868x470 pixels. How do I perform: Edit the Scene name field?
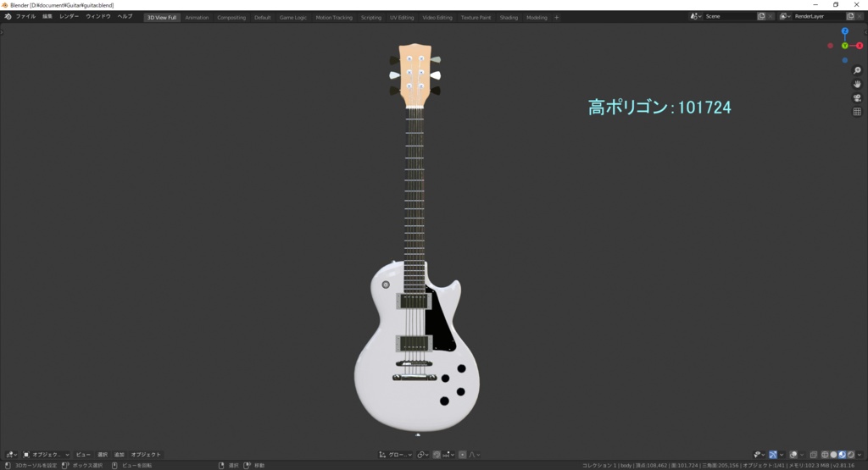pyautogui.click(x=730, y=17)
